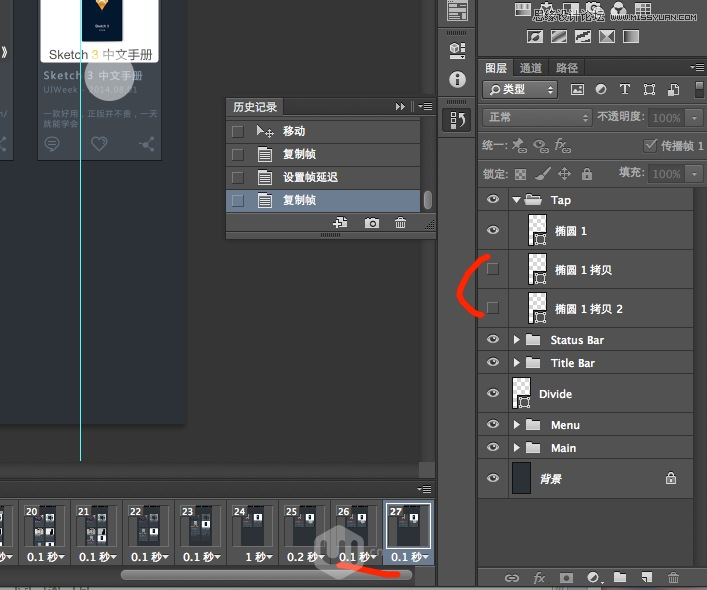The width and height of the screenshot is (707, 590).
Task: Unify layer visibility icon
Action: [541, 146]
